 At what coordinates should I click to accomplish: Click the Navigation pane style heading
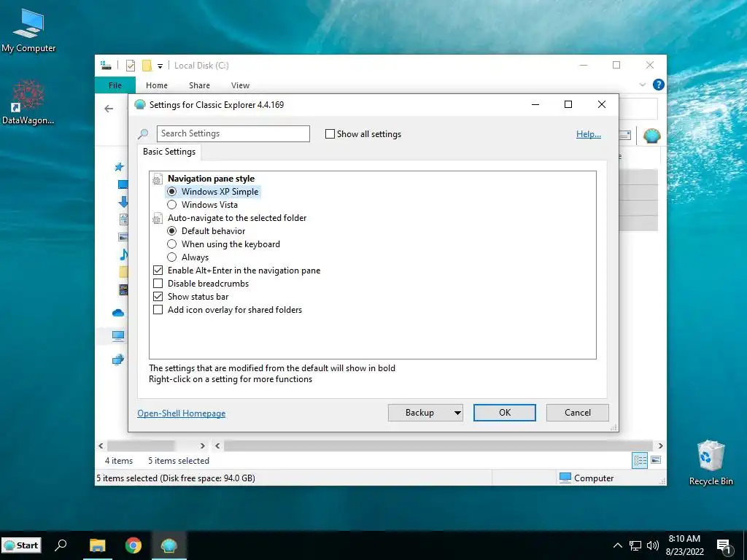pos(211,179)
